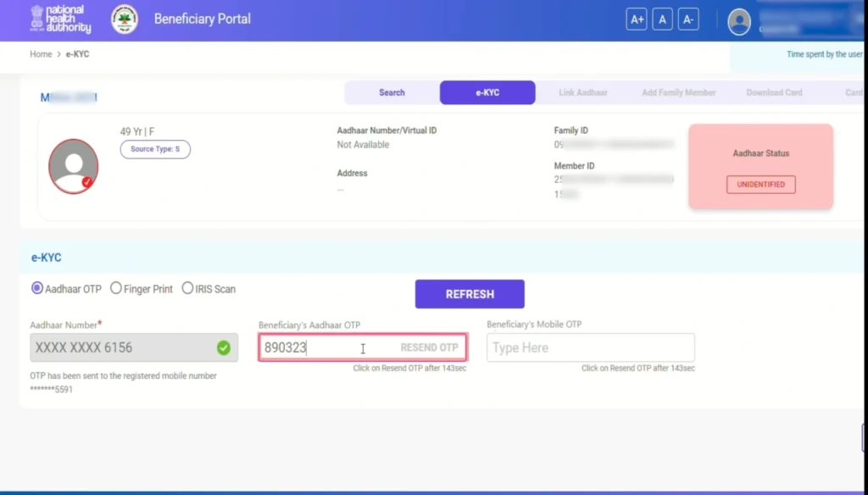Click the Ayushman Bharat circular emblem

tap(125, 19)
